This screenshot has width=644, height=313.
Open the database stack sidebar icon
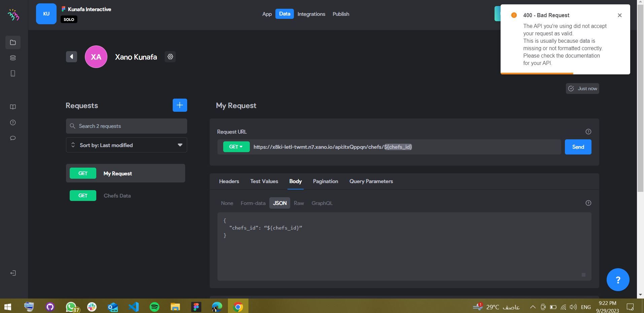(x=13, y=58)
